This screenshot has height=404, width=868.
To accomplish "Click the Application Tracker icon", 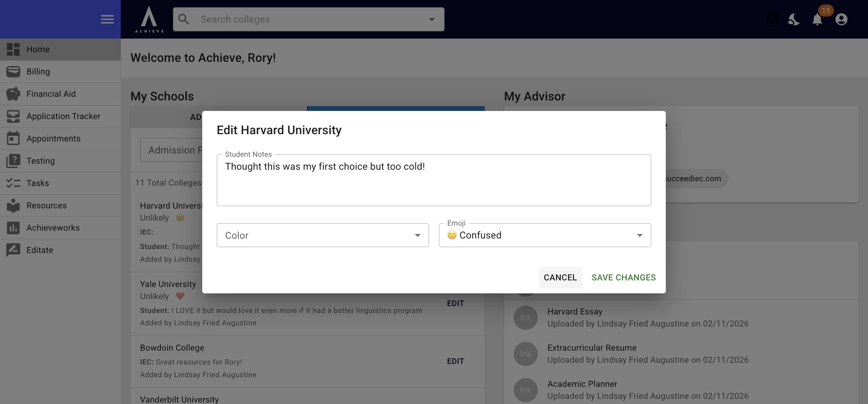I will click(13, 116).
